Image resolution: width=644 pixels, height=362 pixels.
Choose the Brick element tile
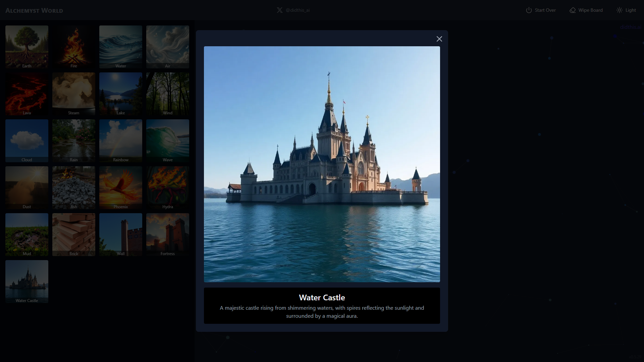click(74, 235)
